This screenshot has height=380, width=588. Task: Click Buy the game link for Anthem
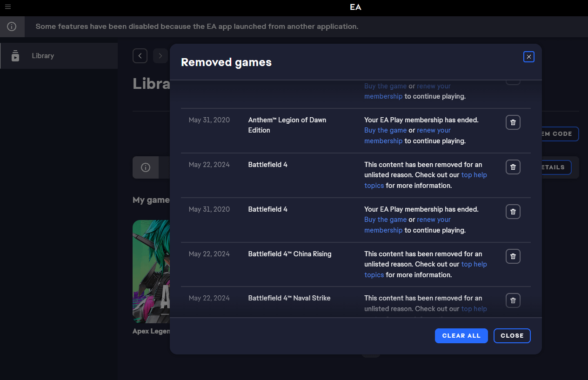click(385, 130)
